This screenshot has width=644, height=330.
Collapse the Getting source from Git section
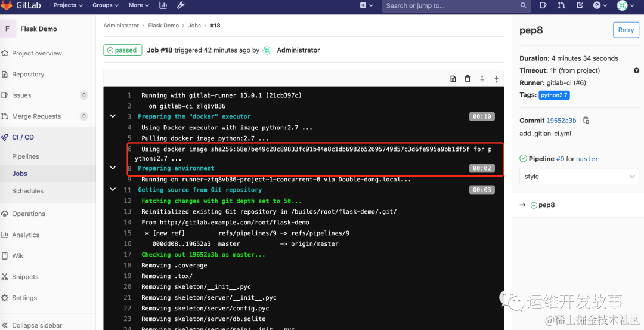(113, 189)
